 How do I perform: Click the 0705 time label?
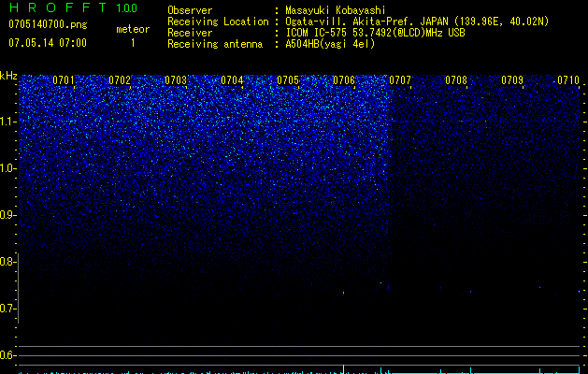click(288, 80)
